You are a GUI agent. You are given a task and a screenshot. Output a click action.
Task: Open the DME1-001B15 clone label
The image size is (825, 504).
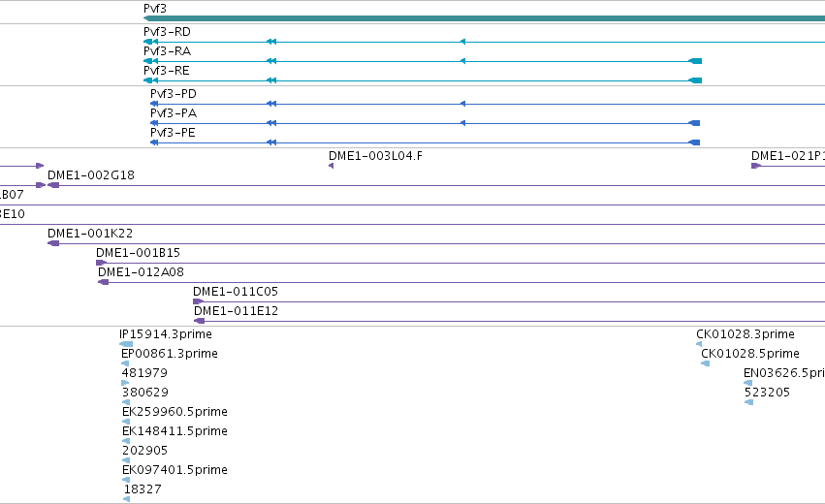[x=138, y=253]
